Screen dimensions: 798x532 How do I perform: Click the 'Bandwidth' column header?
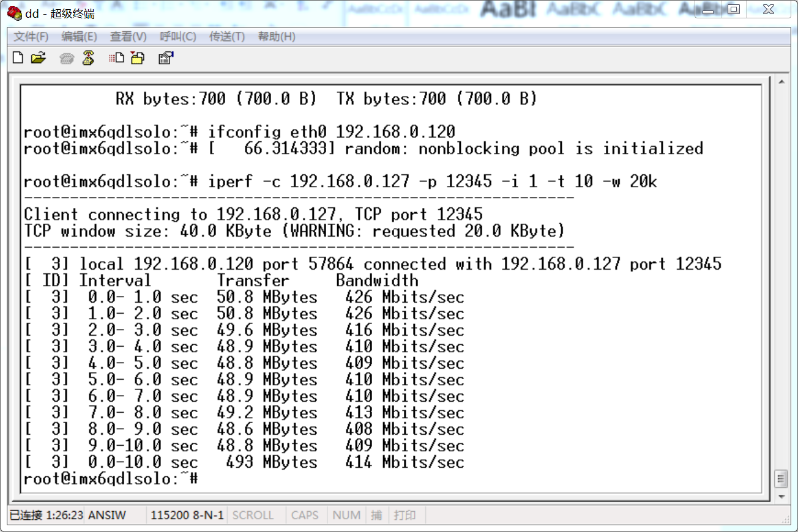coord(377,281)
